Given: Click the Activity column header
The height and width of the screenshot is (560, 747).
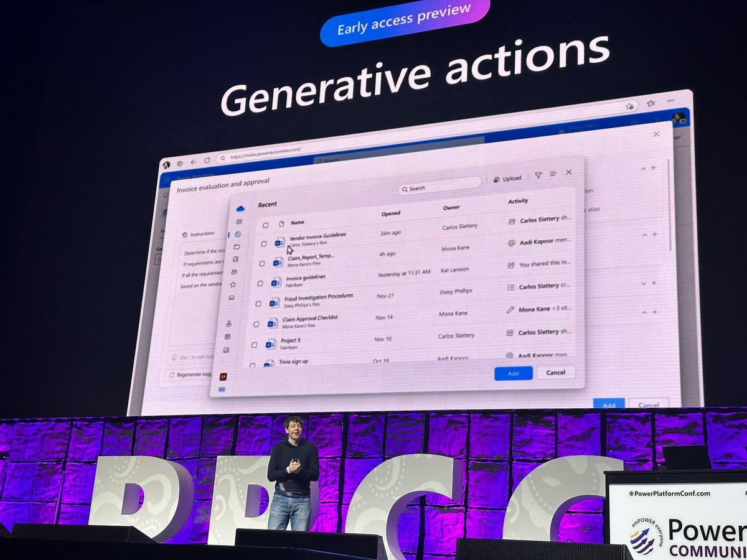Looking at the screenshot, I should 518,201.
